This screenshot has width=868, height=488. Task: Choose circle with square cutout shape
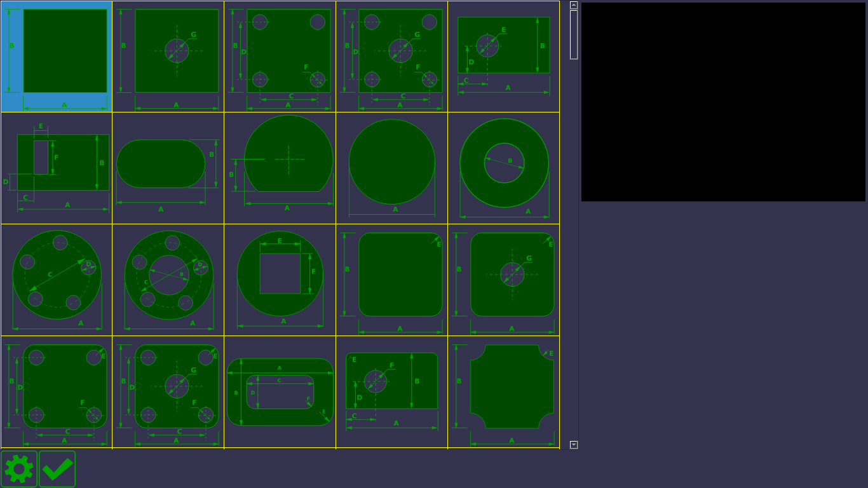click(280, 280)
